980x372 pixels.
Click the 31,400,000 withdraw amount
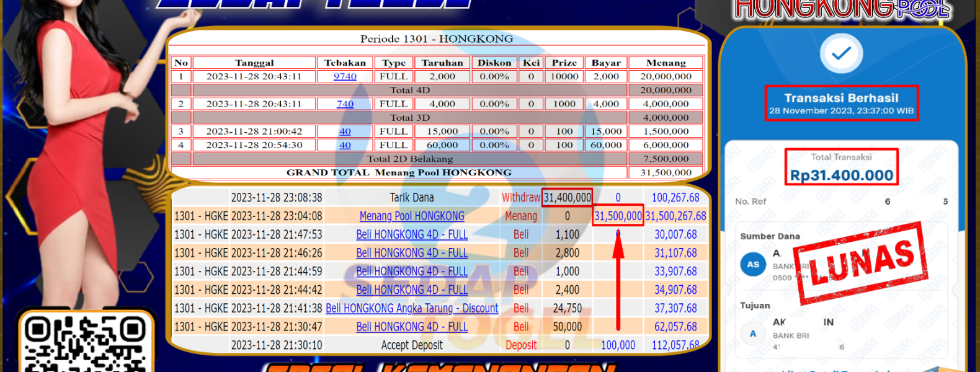pos(567,197)
